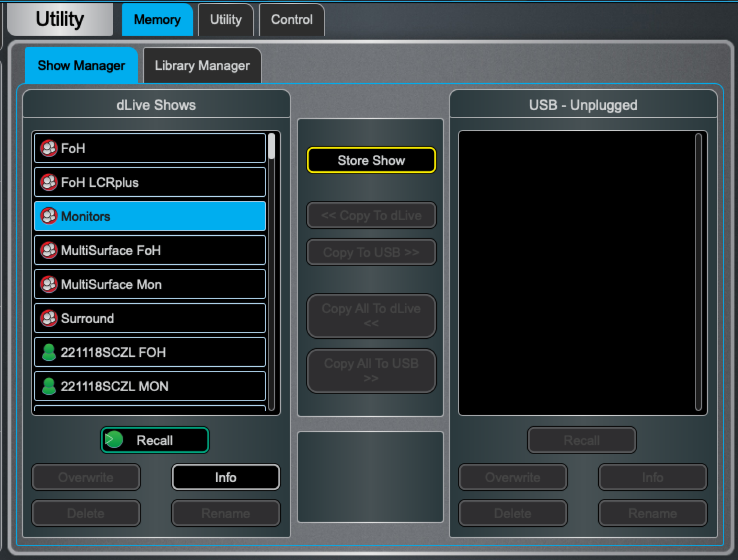This screenshot has height=560, width=738.
Task: Select the Surround show
Action: click(x=150, y=318)
